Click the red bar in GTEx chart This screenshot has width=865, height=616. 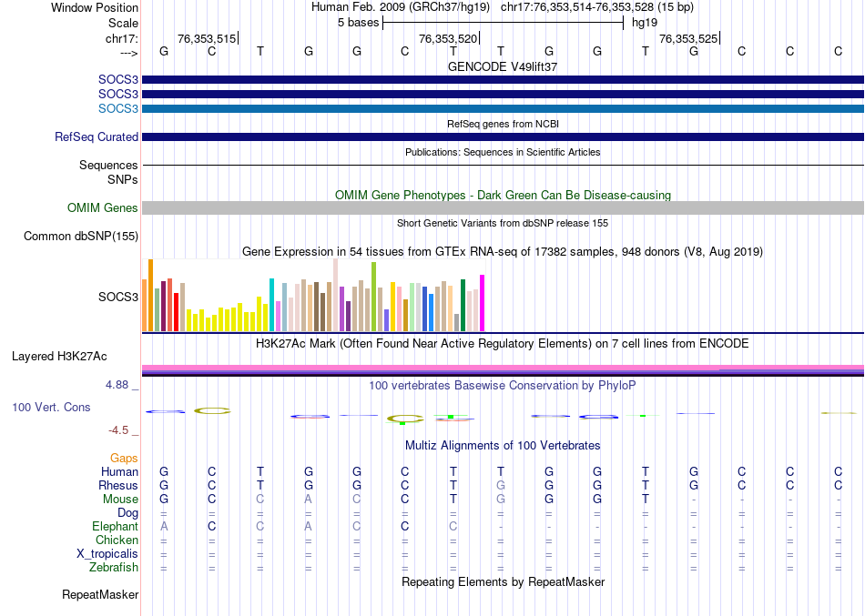(x=177, y=311)
